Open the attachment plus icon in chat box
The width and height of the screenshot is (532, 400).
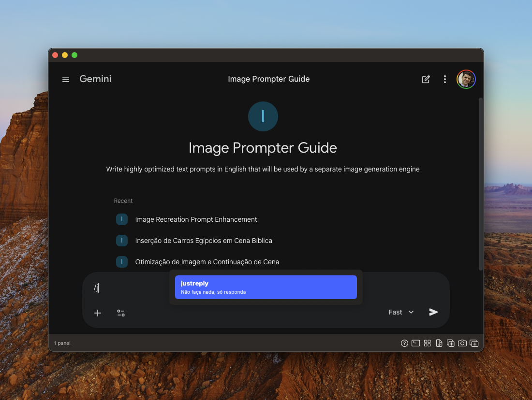tap(98, 313)
